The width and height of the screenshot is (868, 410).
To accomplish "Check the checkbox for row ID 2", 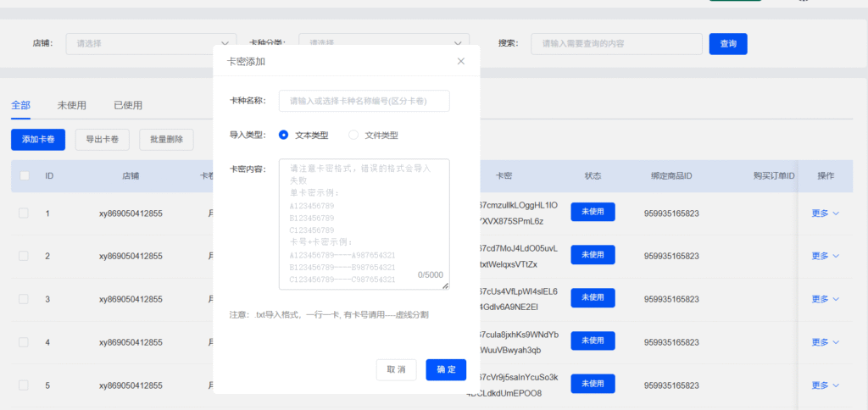I will click(x=23, y=256).
